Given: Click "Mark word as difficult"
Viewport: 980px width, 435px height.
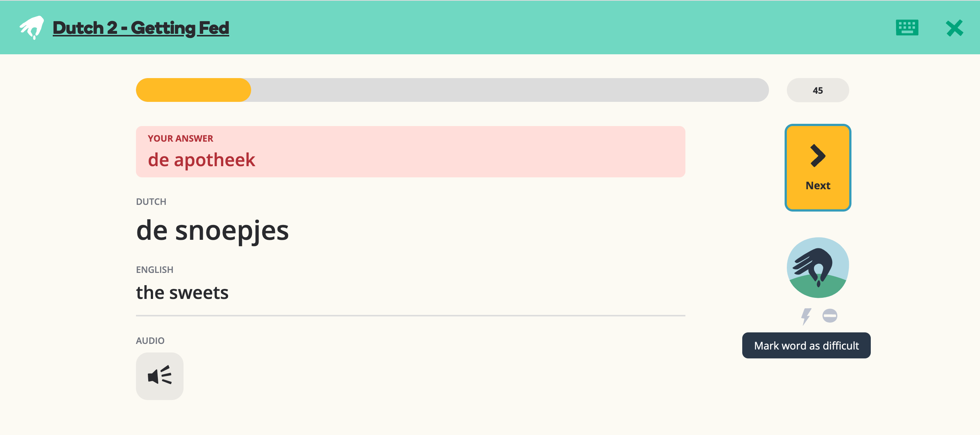Looking at the screenshot, I should coord(806,345).
